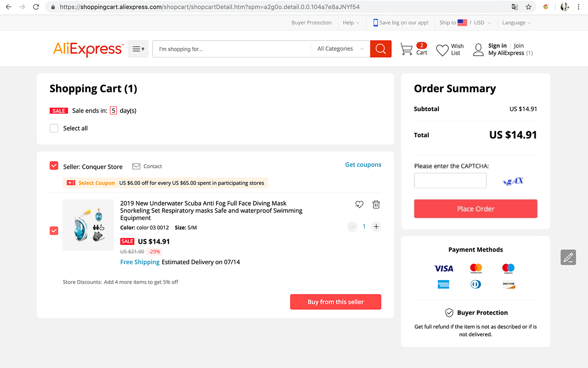
Task: Click the browser forward arrow
Action: 22,7
